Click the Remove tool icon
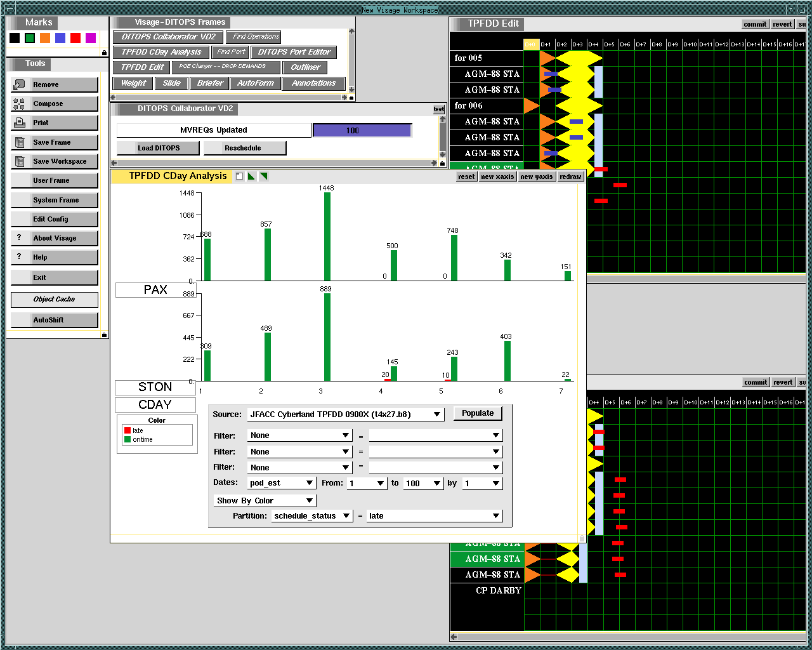 coord(19,84)
